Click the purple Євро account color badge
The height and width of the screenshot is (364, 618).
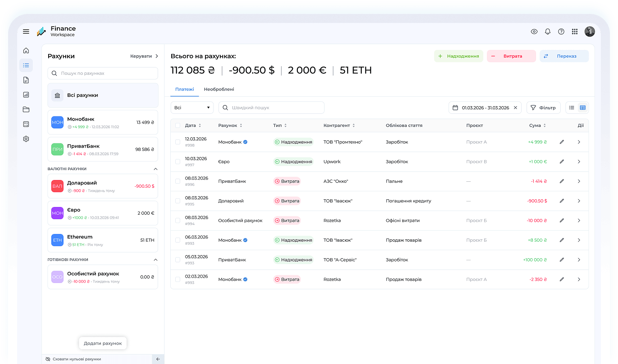tap(57, 213)
